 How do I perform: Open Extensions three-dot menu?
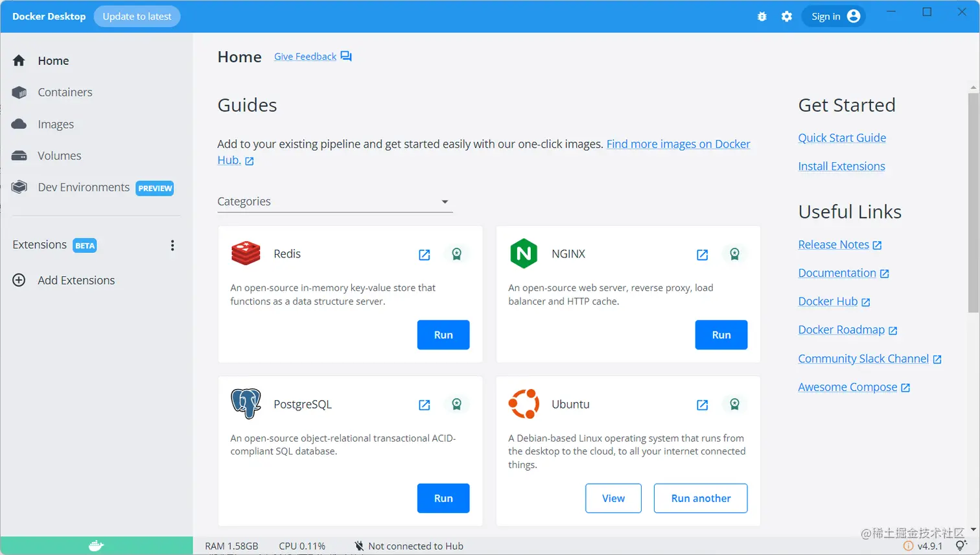point(172,245)
